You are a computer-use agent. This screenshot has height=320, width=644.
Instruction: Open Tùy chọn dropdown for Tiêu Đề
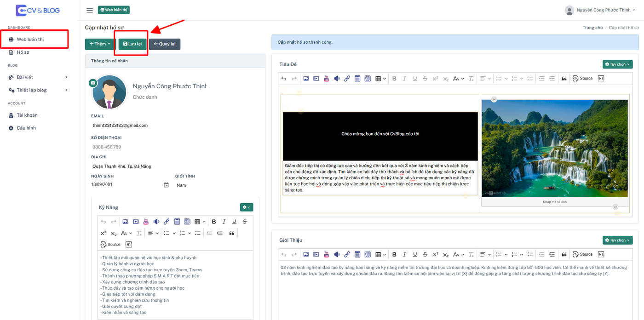pyautogui.click(x=618, y=64)
